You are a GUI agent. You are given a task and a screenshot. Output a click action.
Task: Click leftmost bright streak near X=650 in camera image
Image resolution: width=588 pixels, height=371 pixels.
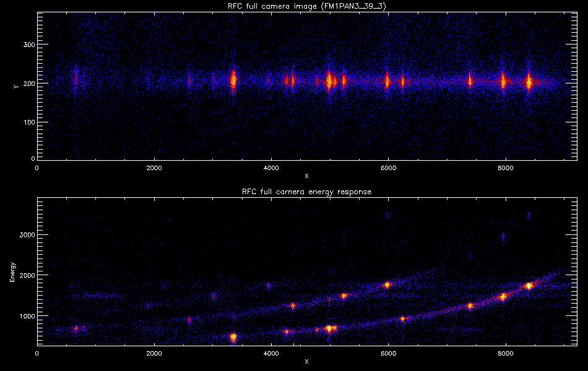tap(76, 79)
